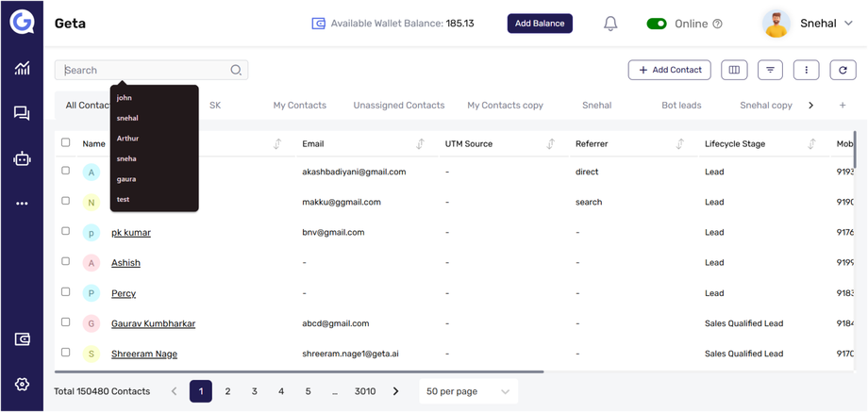Screen dimensions: 868x412
Task: Switch to the Bot leads tab
Action: tap(681, 106)
